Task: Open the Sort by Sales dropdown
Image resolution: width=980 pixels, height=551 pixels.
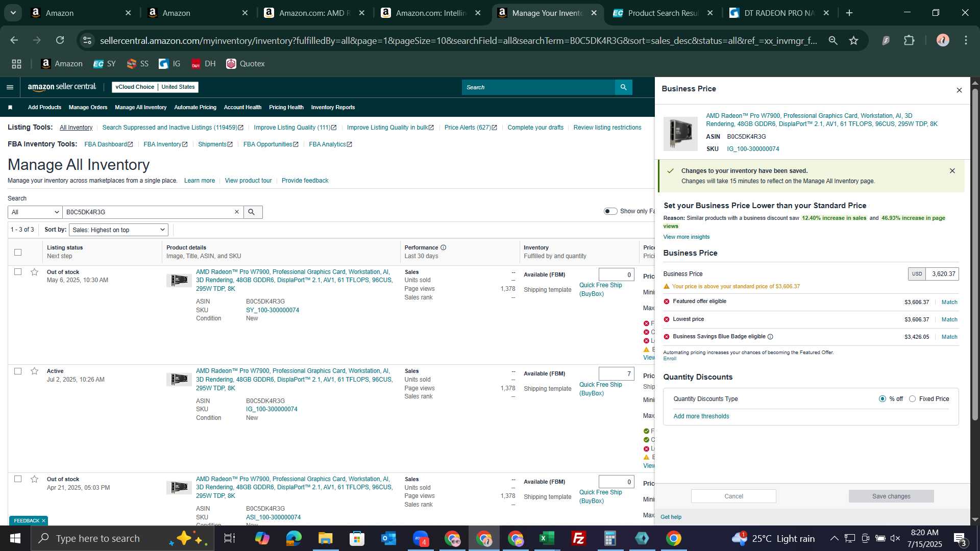Action: pos(118,230)
